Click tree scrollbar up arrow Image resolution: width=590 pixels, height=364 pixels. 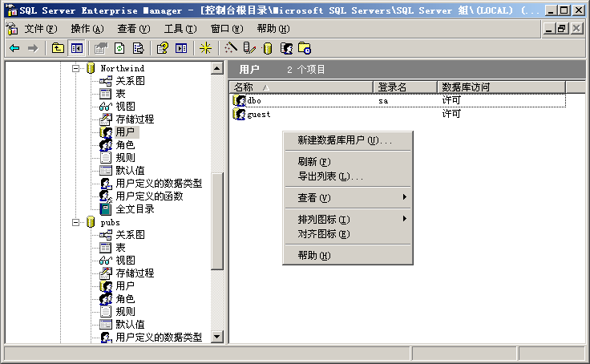click(x=217, y=68)
